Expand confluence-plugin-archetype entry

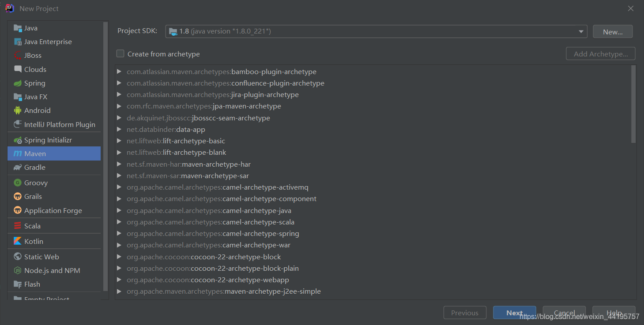(119, 83)
